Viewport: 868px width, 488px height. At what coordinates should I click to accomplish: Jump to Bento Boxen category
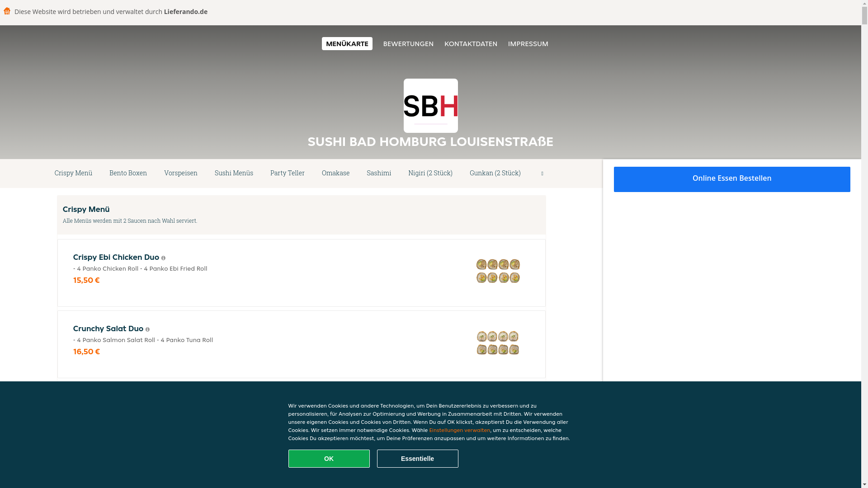pos(128,173)
